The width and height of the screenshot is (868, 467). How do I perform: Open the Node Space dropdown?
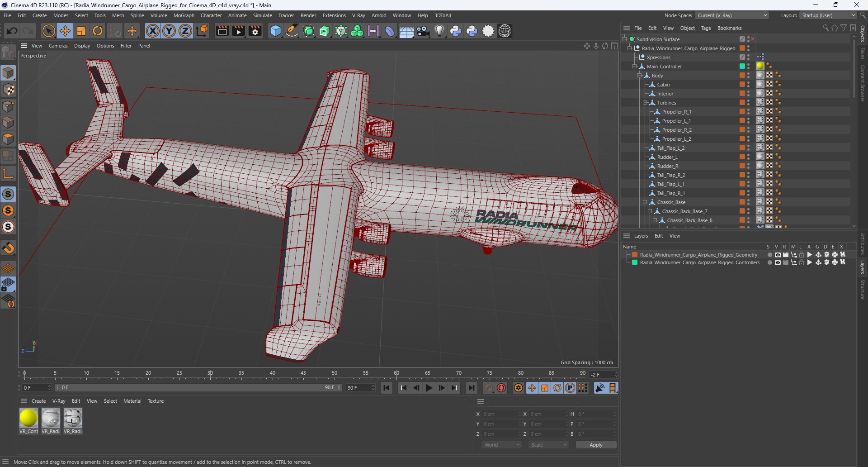(732, 15)
